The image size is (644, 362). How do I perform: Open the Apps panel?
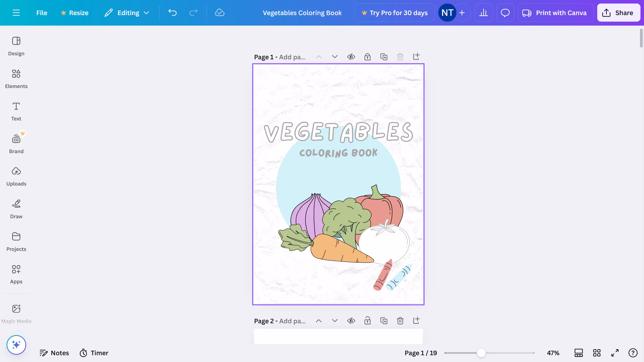16,274
